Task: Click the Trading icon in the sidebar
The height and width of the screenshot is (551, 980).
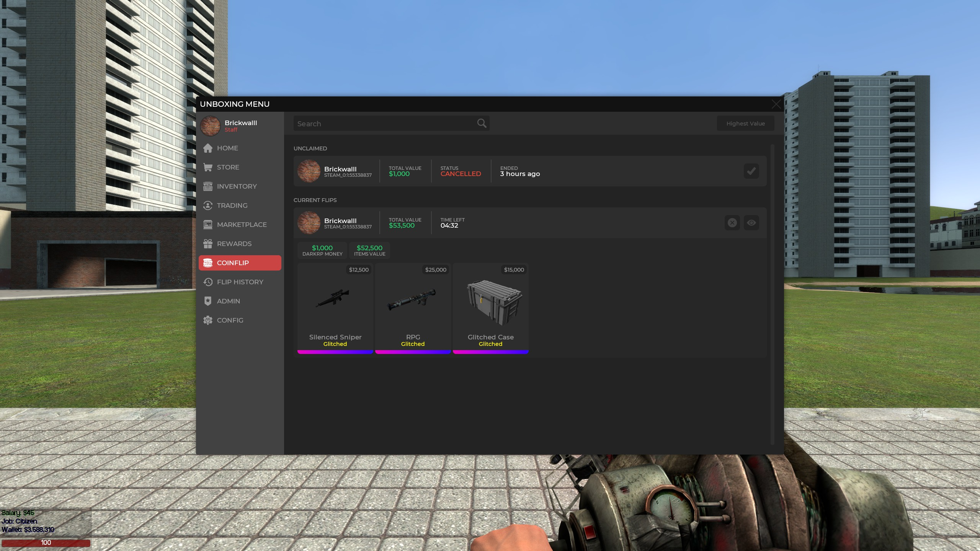Action: tap(208, 205)
